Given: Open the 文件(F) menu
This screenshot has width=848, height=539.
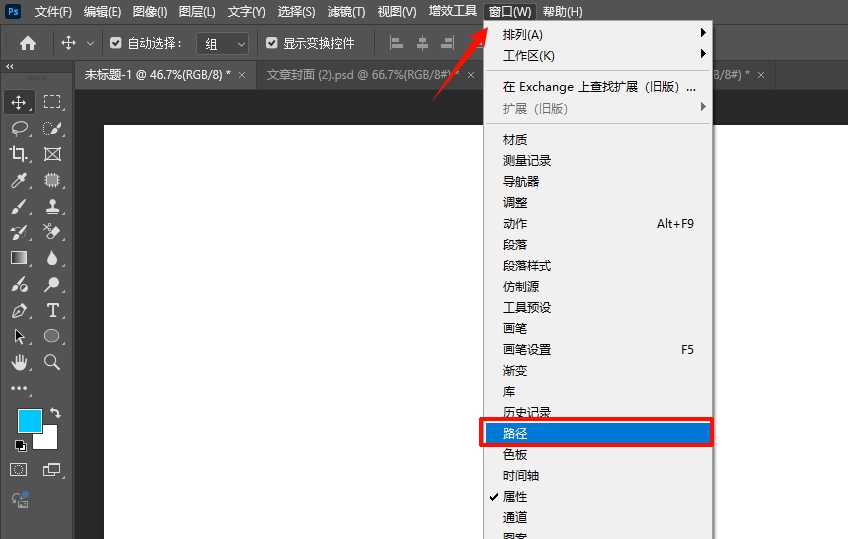Looking at the screenshot, I should point(53,11).
